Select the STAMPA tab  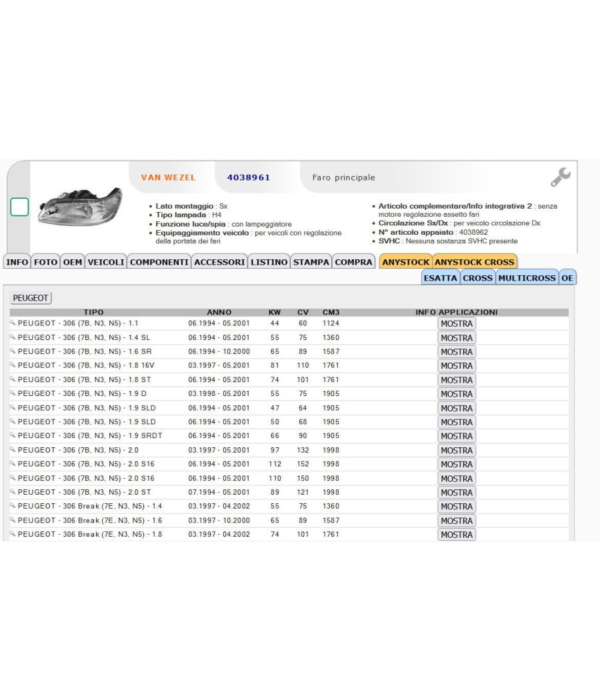(311, 262)
